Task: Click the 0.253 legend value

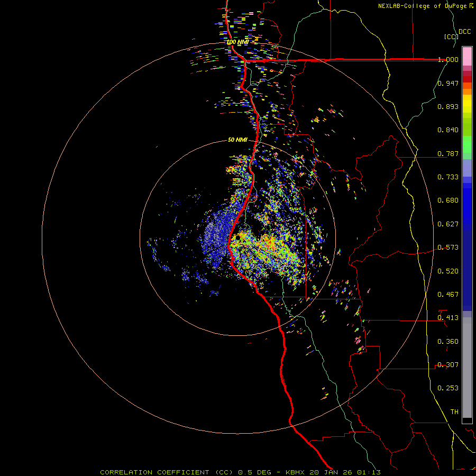Action: pos(448,388)
